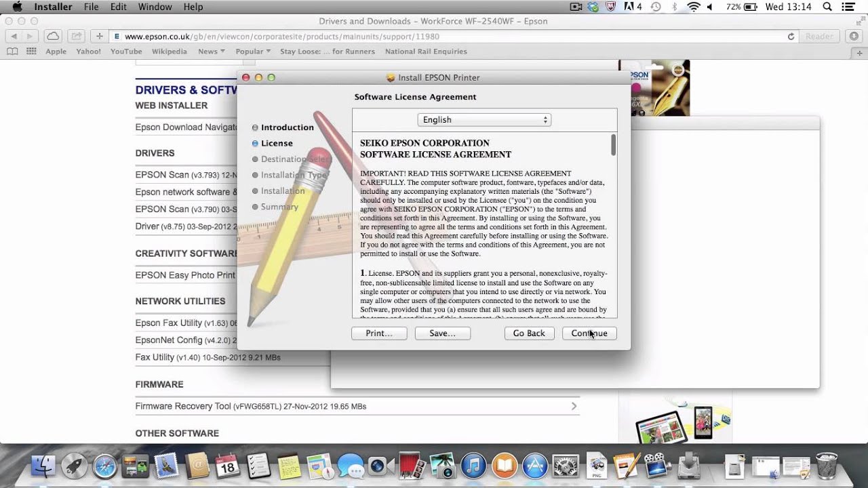Open Launchpad rocket icon in the Dock
This screenshot has height=488, width=868.
(x=75, y=466)
